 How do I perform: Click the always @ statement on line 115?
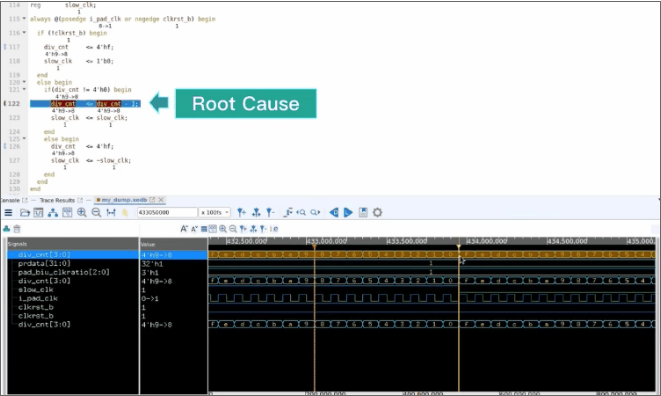click(123, 19)
